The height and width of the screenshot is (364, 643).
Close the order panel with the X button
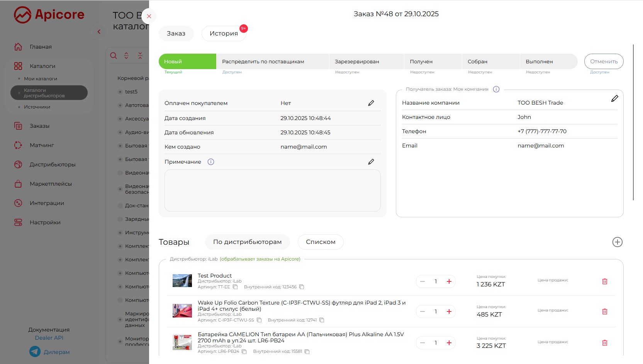pos(149,16)
